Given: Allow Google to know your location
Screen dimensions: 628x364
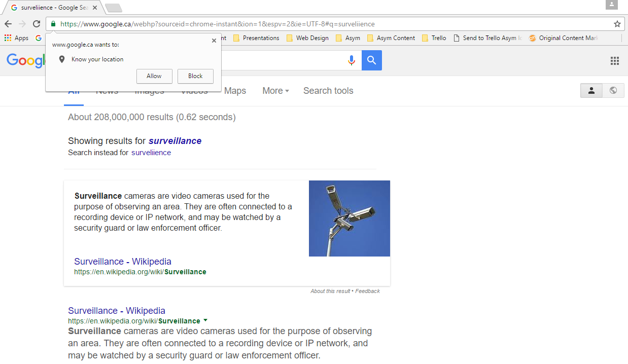Looking at the screenshot, I should coord(154,76).
